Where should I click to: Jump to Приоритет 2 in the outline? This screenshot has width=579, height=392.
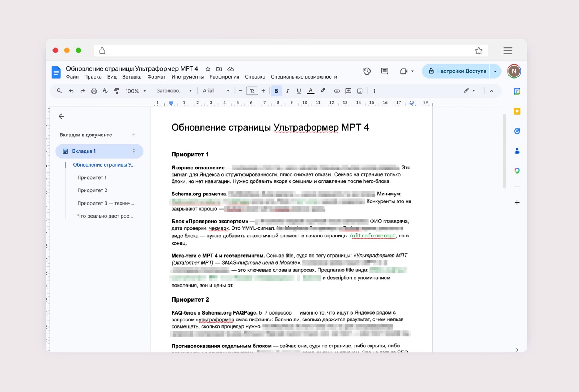(92, 190)
